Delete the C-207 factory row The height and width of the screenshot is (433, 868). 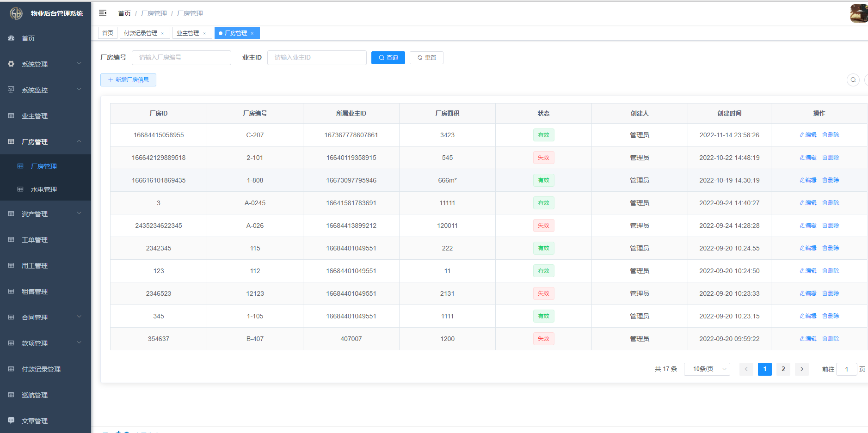(831, 135)
